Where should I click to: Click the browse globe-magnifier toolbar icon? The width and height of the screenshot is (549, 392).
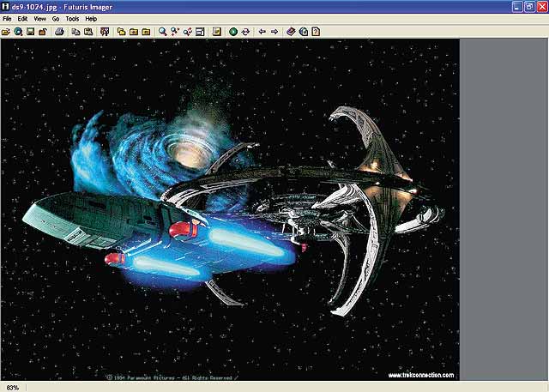tap(18, 32)
